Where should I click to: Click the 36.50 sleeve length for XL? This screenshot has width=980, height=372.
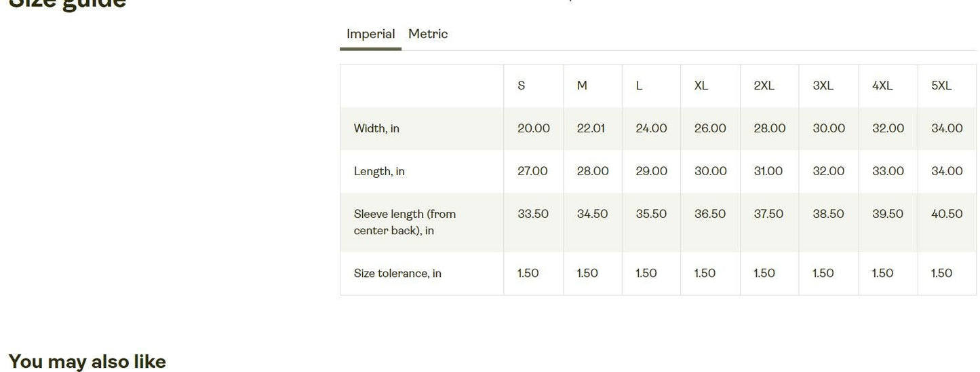710,214
